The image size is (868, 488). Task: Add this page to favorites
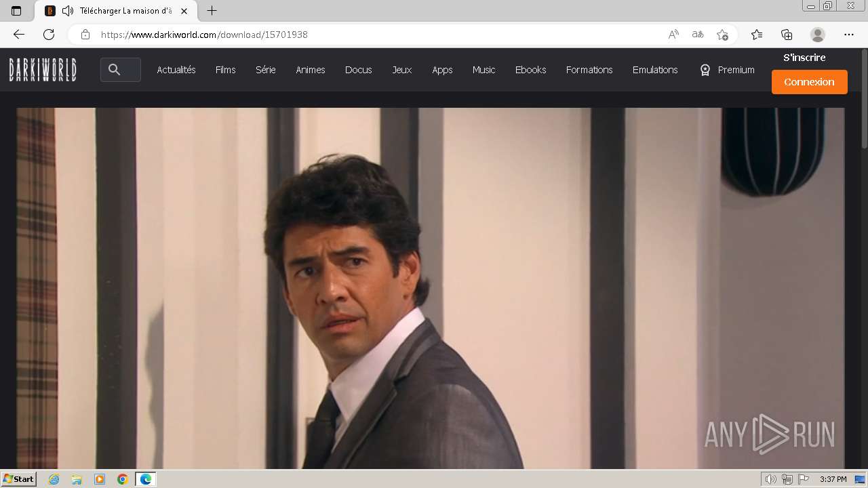pyautogui.click(x=722, y=35)
